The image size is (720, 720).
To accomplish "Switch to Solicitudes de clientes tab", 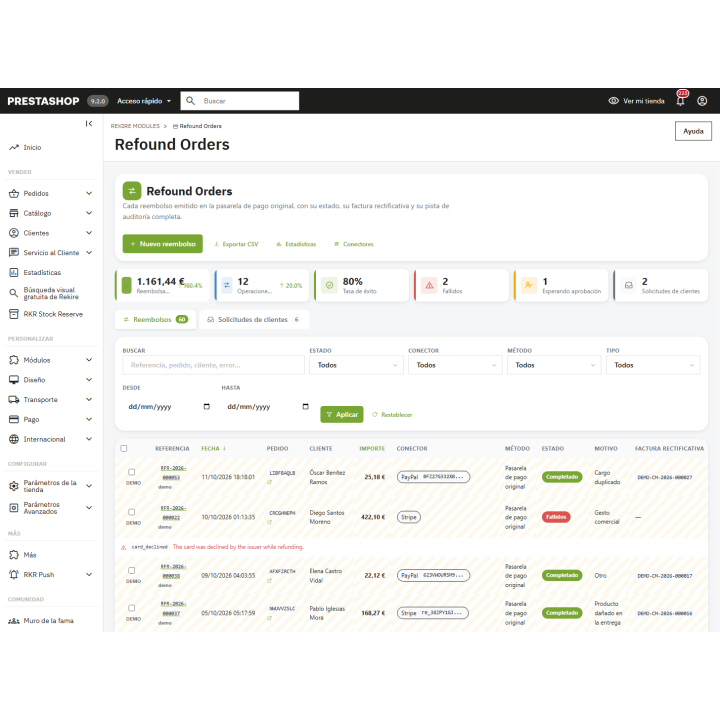I will coord(254,320).
